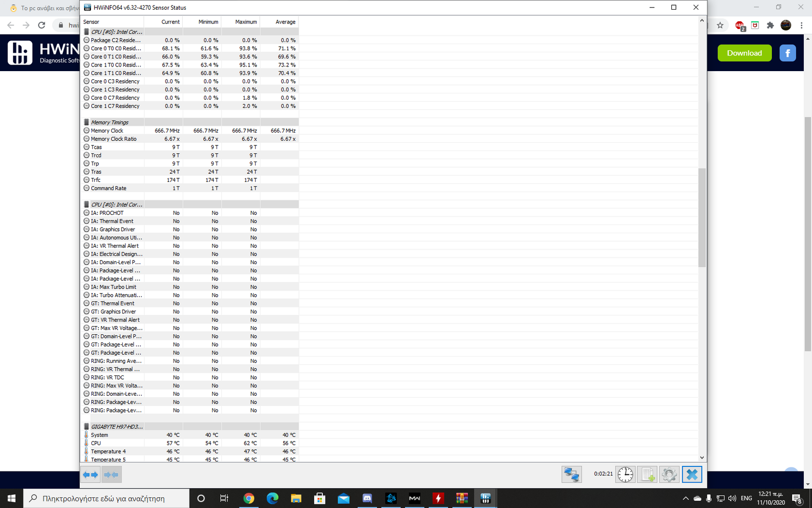Screen dimensions: 812x508
Task: Open File Explorer from the taskbar
Action: pos(296,498)
